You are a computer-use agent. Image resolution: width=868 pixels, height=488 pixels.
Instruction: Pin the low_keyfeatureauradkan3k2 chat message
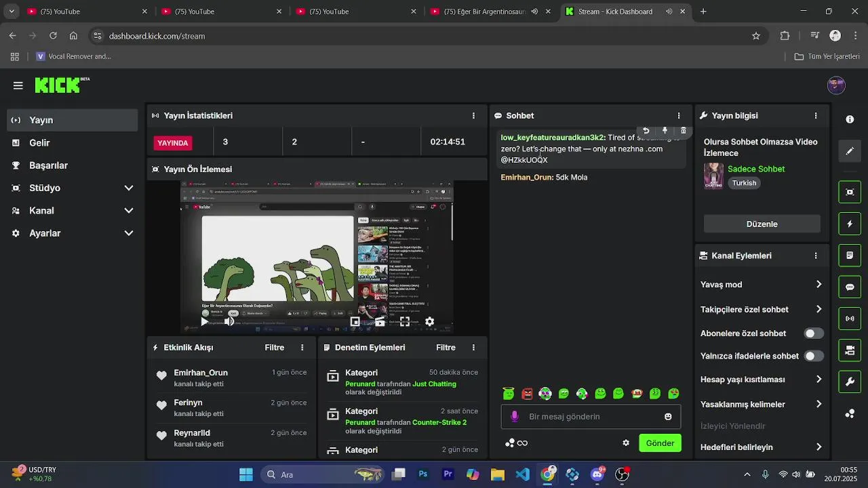tap(665, 130)
